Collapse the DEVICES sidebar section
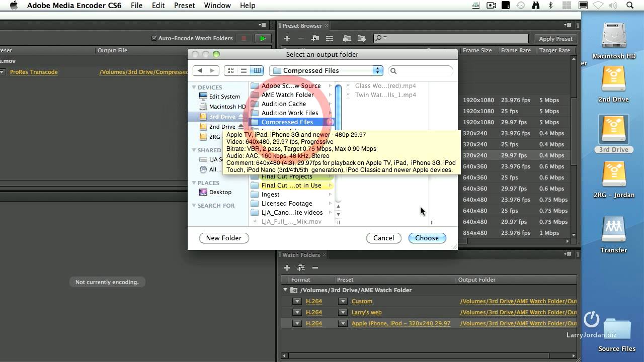The height and width of the screenshot is (362, 644). point(194,87)
